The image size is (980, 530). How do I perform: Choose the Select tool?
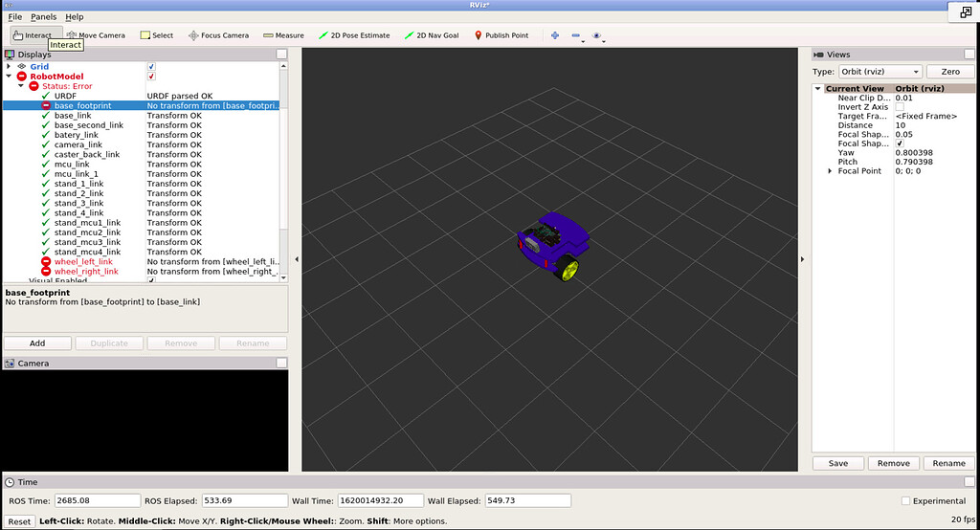157,35
